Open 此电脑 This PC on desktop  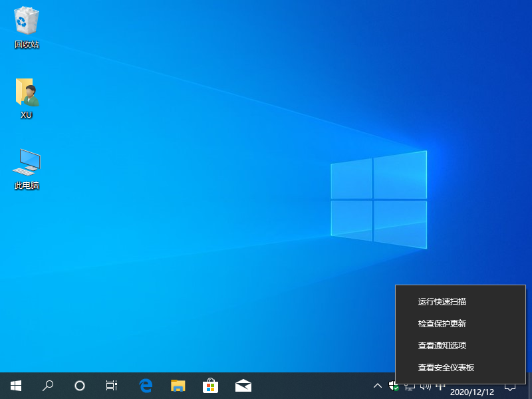[x=25, y=163]
